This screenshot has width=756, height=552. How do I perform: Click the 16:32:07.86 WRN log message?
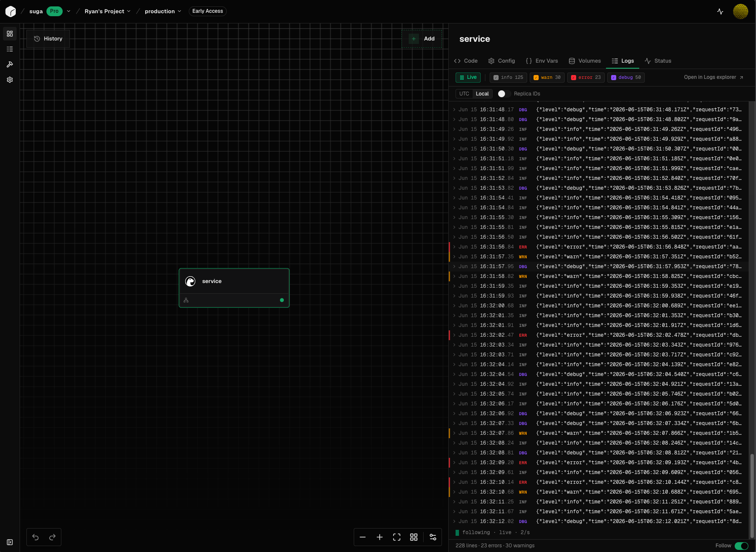(x=639, y=433)
